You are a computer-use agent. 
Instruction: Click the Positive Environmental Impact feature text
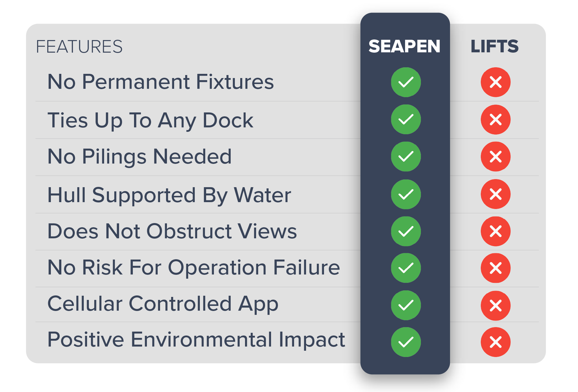click(196, 340)
